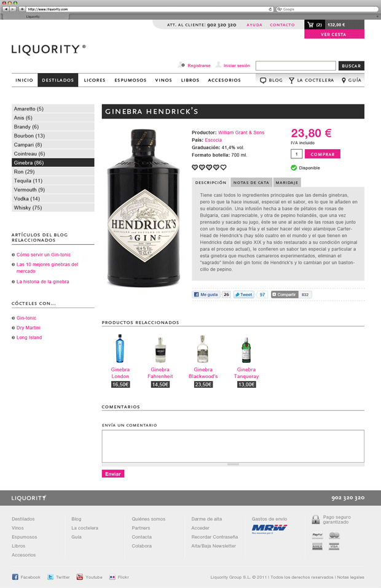Open the Licores menu item
Viewport: 381px width, 588px height.
(x=95, y=80)
